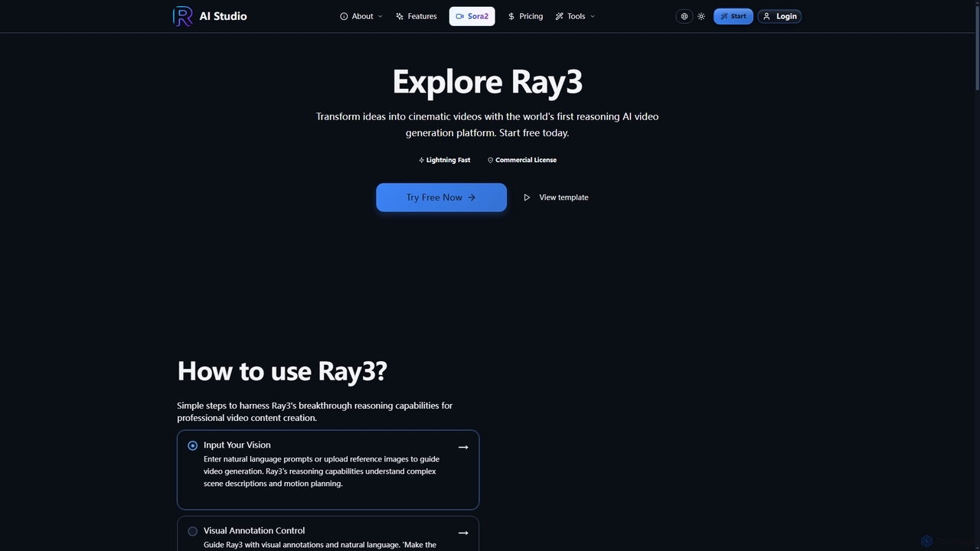980x551 pixels.
Task: Click the Visual Annotation Control arrow icon
Action: 463,533
